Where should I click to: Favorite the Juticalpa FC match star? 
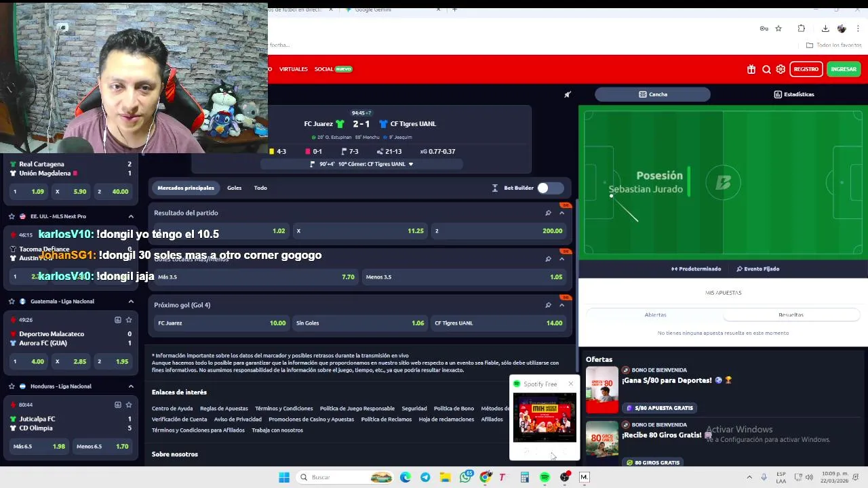129,405
